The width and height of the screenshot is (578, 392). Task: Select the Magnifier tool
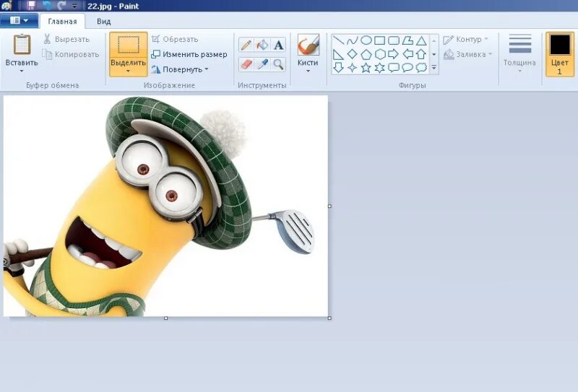278,64
